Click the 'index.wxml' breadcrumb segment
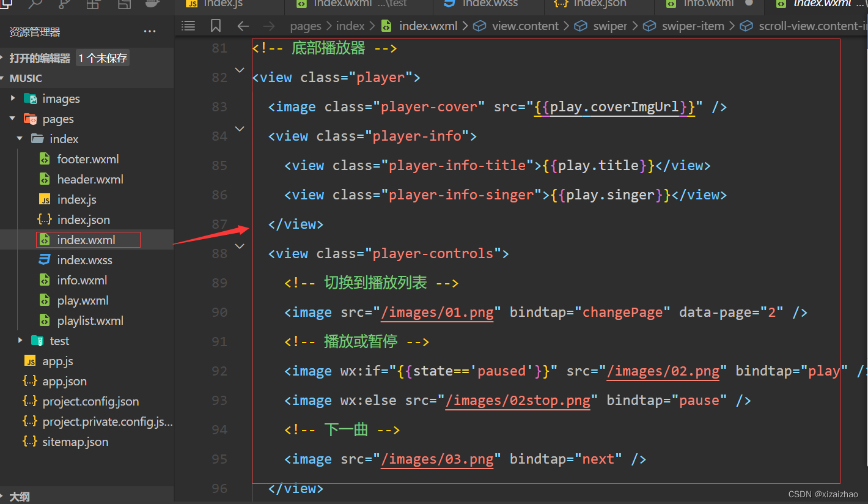 click(x=428, y=26)
